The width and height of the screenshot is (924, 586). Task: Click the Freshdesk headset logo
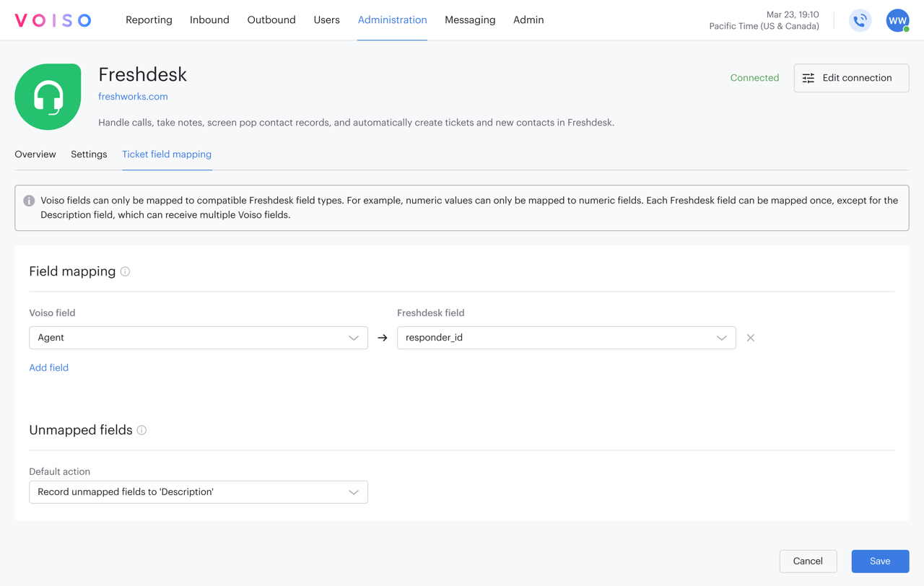coord(48,96)
